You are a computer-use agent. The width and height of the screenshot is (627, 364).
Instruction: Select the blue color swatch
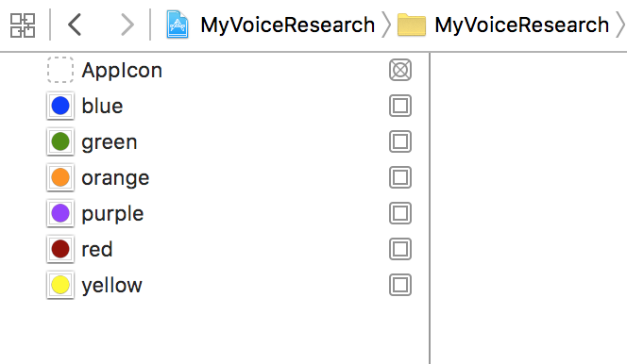(60, 106)
